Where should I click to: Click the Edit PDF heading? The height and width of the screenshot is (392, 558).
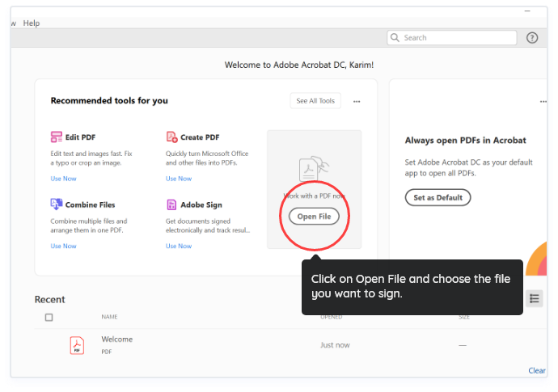pos(80,137)
